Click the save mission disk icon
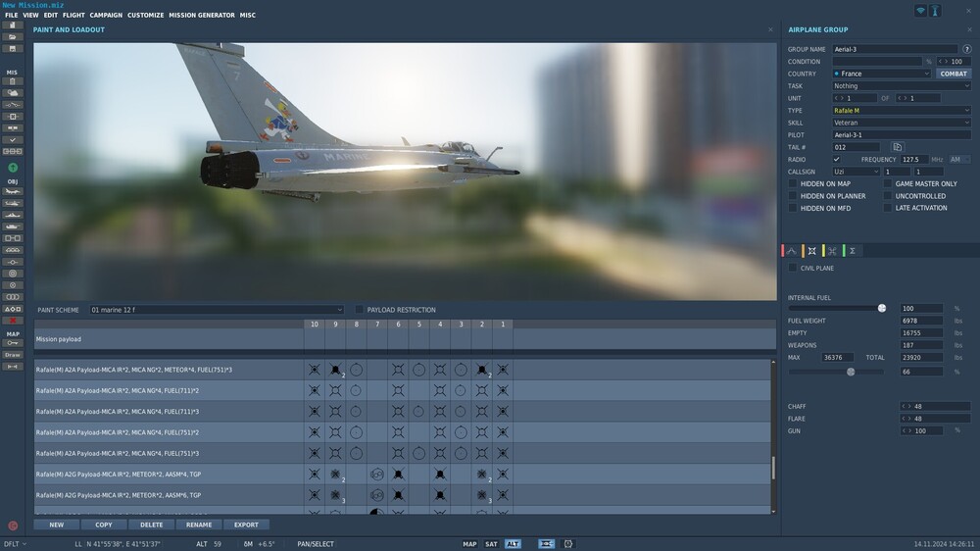980x551 pixels. click(x=13, y=49)
